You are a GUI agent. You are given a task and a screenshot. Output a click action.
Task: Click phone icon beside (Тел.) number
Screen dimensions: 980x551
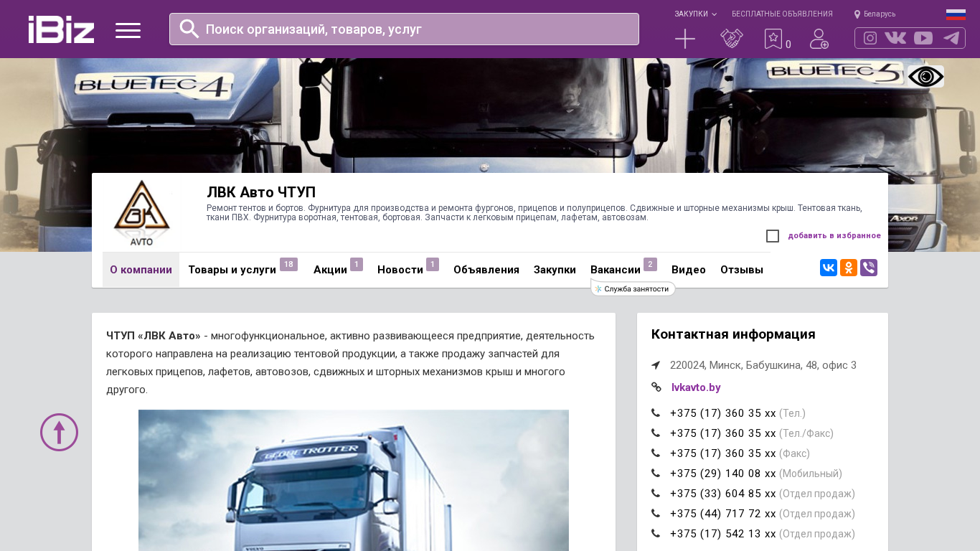point(656,413)
